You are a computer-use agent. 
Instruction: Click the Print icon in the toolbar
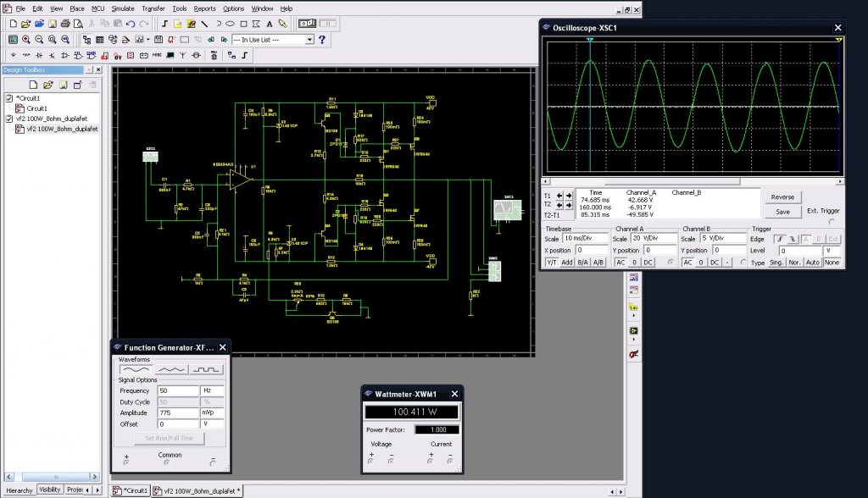(x=64, y=24)
